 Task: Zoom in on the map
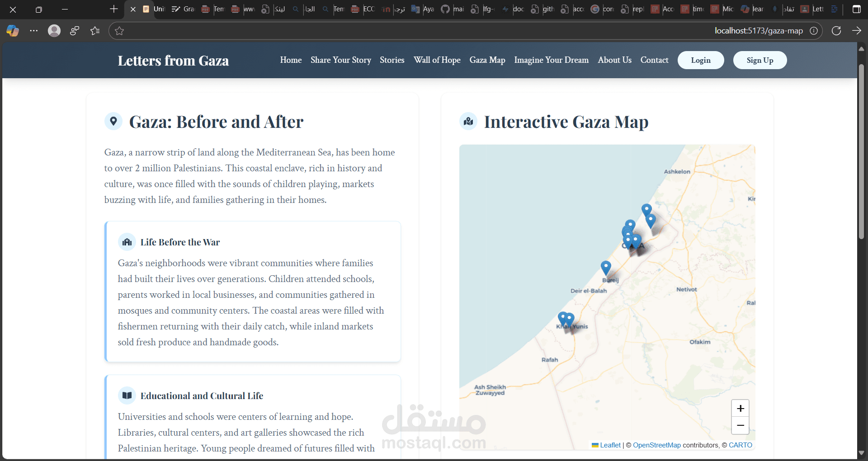(741, 409)
